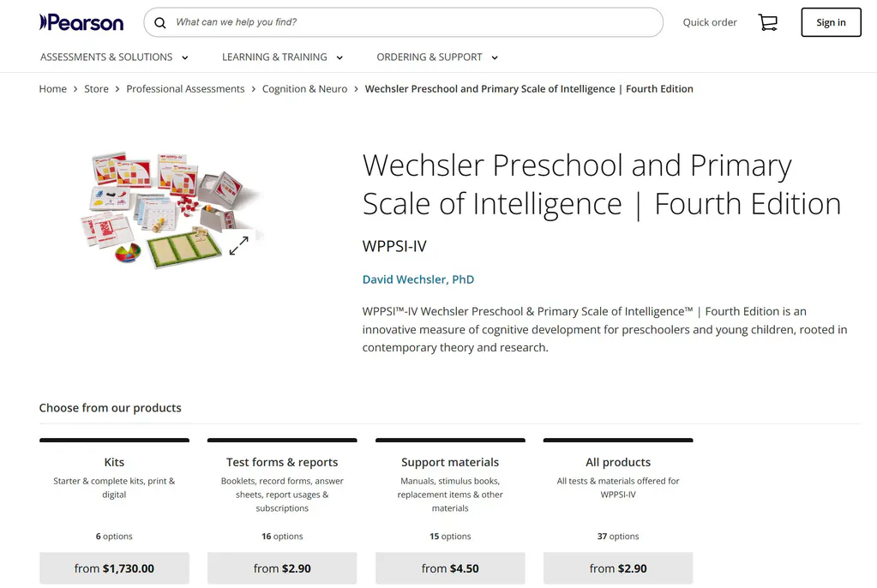The width and height of the screenshot is (877, 588).
Task: Navigate to Professional Assessments breadcrumb
Action: 185,88
